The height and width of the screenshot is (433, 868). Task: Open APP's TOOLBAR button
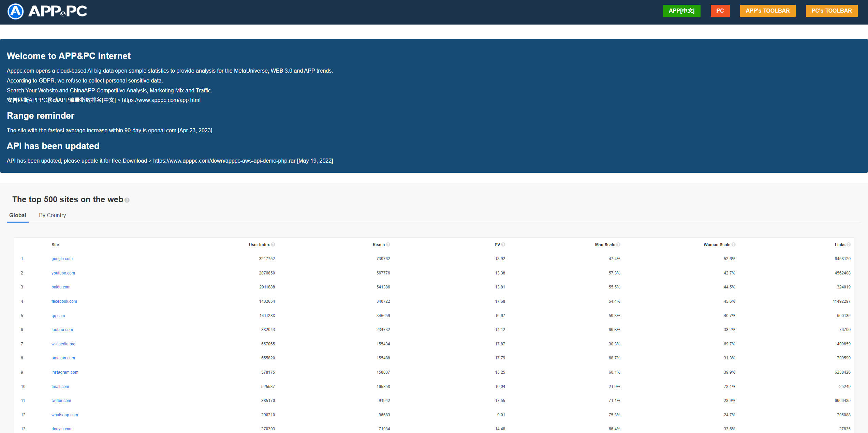coord(767,11)
